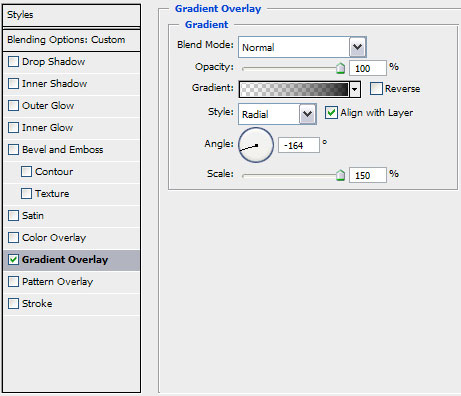The height and width of the screenshot is (396, 461).
Task: Tick the Inner Glow checkbox
Action: pyautogui.click(x=13, y=128)
